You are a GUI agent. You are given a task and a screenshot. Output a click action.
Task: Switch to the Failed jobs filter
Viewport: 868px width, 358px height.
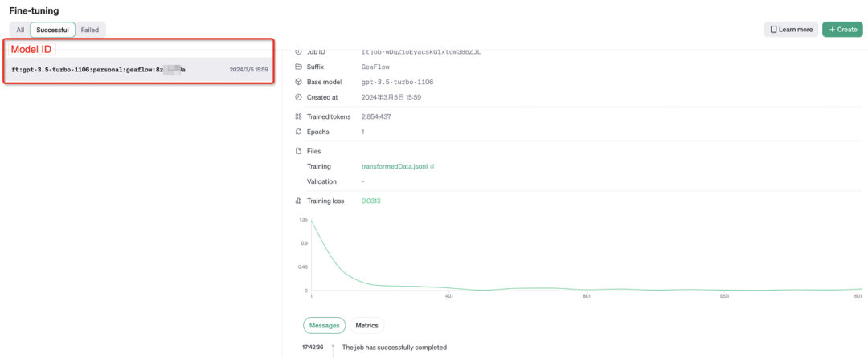tap(90, 30)
